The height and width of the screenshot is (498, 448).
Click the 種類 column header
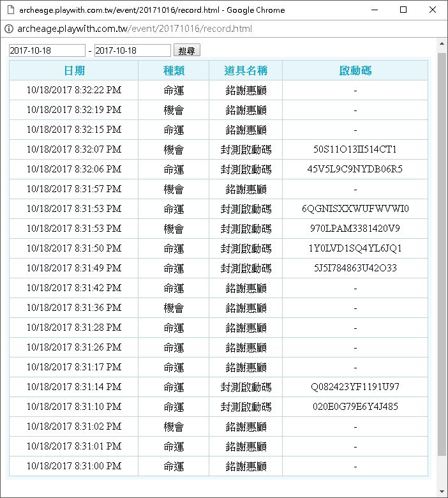pos(174,70)
